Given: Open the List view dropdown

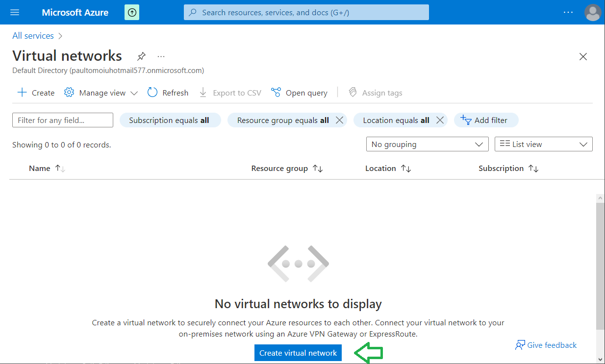Looking at the screenshot, I should pyautogui.click(x=544, y=144).
